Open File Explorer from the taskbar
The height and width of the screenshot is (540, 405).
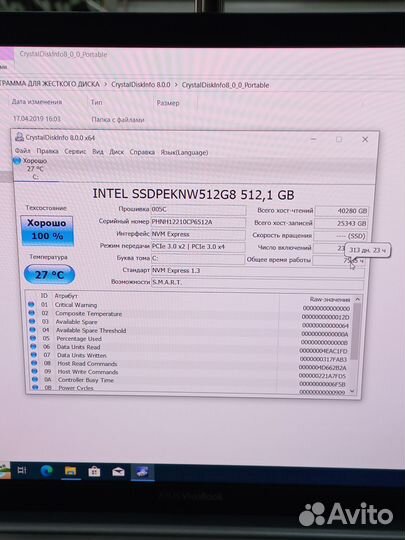pos(71,471)
